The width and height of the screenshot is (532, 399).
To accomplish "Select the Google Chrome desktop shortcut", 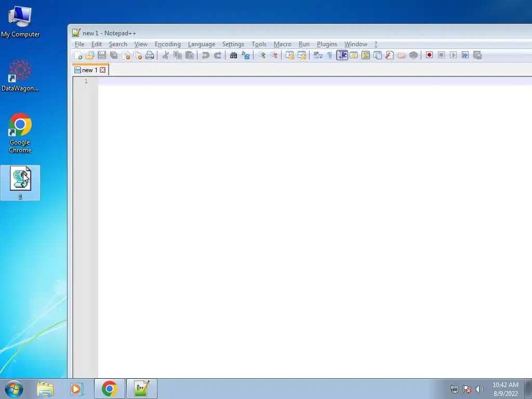I will tap(20, 133).
